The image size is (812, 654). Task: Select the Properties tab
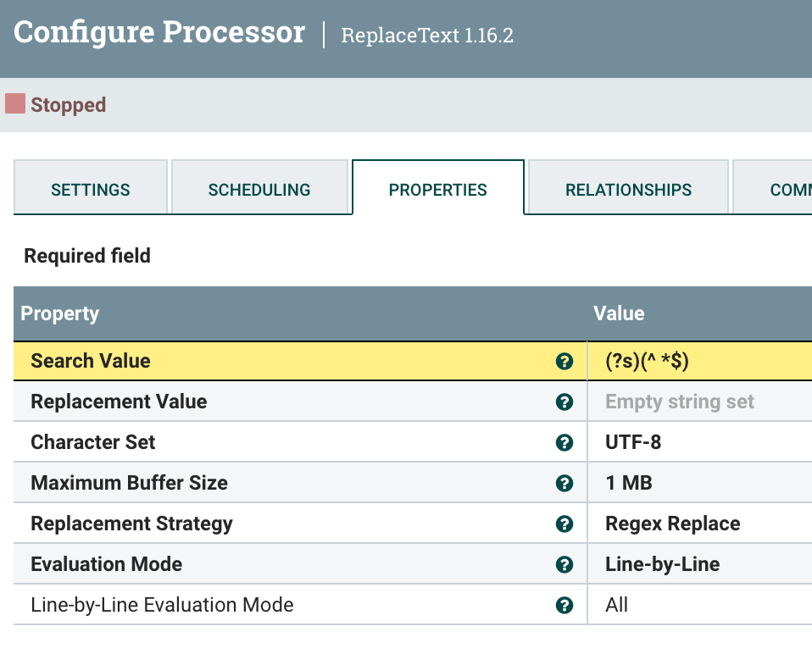click(x=438, y=187)
